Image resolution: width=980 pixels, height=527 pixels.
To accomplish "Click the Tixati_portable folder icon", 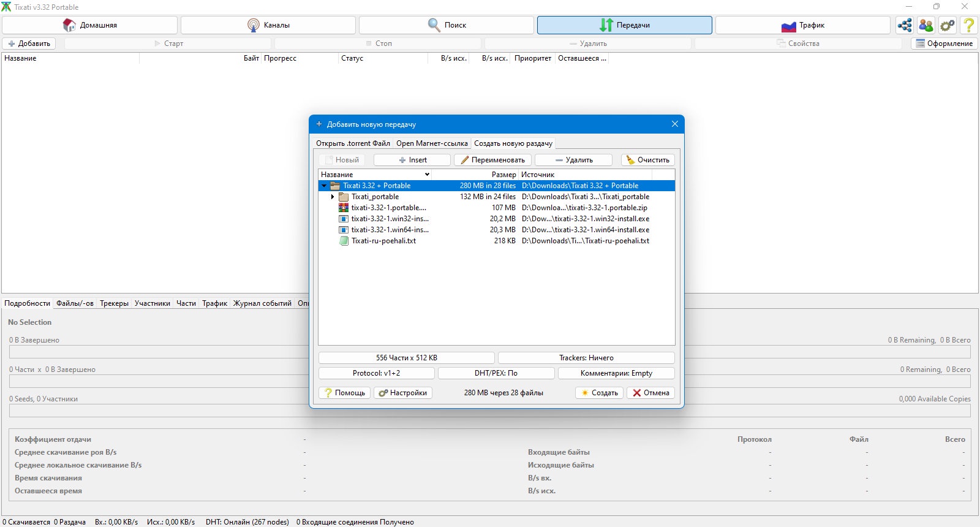I will coord(344,197).
